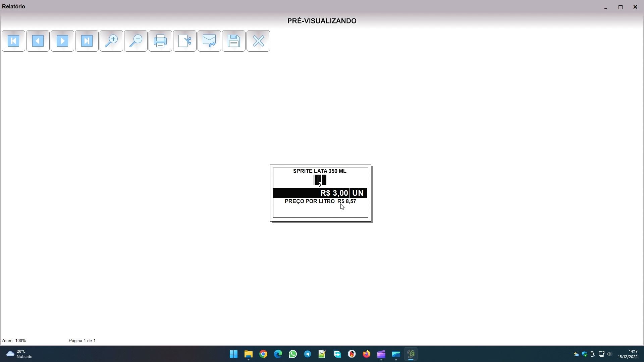Open Telegram from the taskbar

click(x=308, y=354)
